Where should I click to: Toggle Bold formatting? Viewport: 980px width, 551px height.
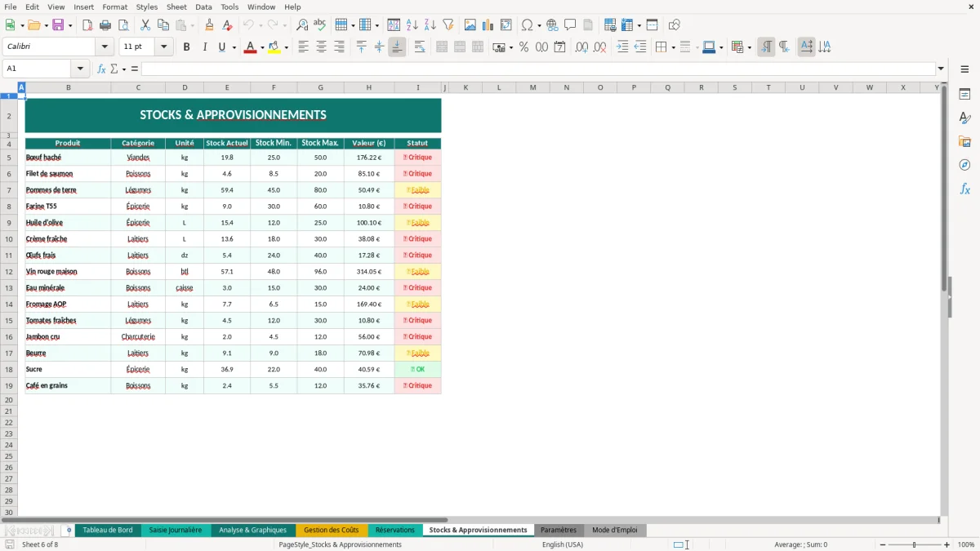187,47
